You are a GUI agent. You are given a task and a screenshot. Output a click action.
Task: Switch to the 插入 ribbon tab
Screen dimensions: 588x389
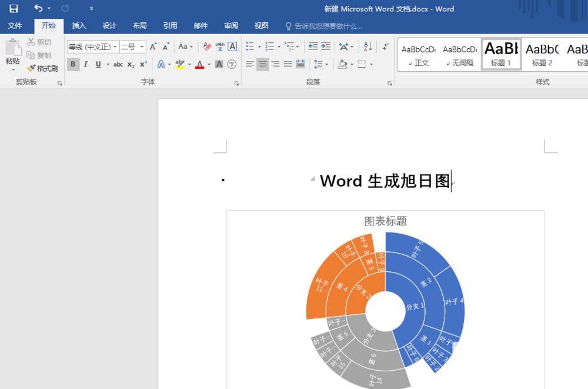click(79, 26)
